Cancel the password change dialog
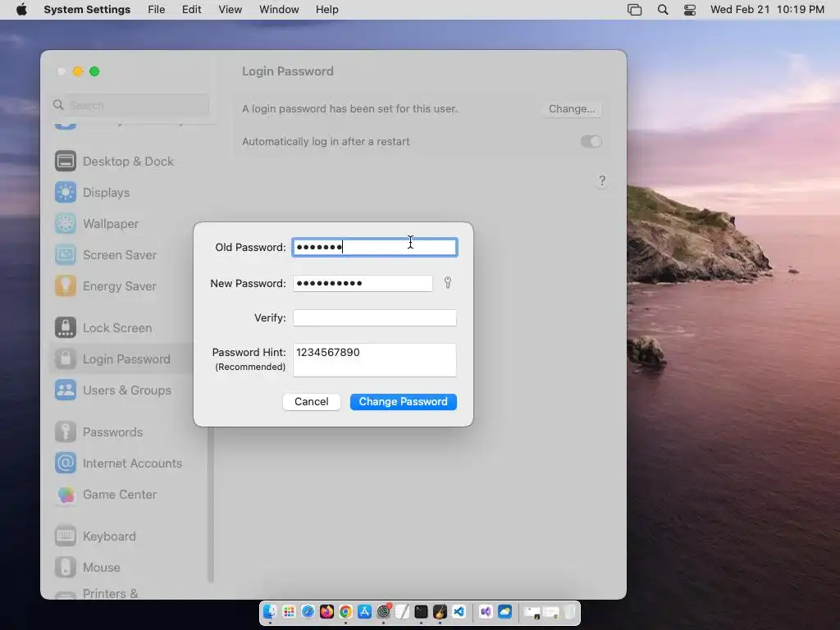 click(x=311, y=402)
